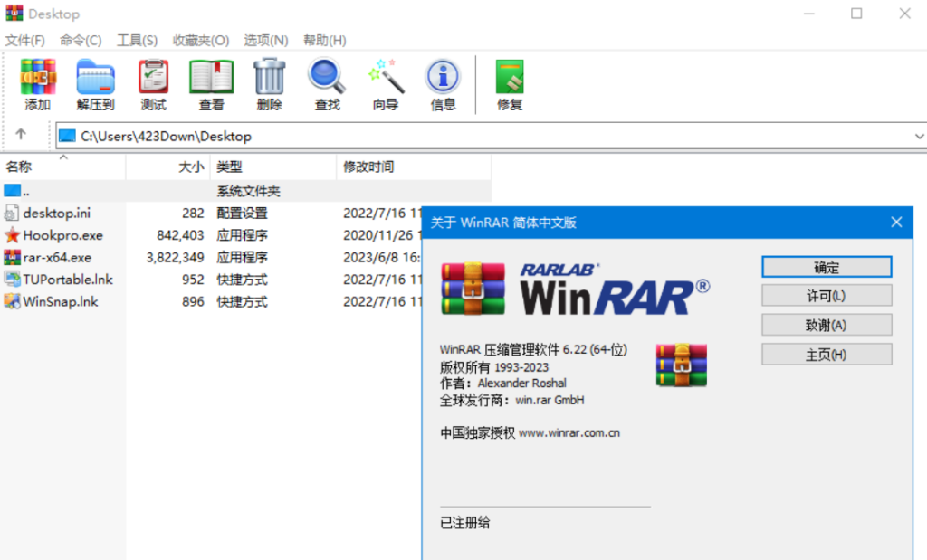Image resolution: width=927 pixels, height=560 pixels.
Task: Click the 测试 (Test) toolbar icon
Action: click(153, 78)
